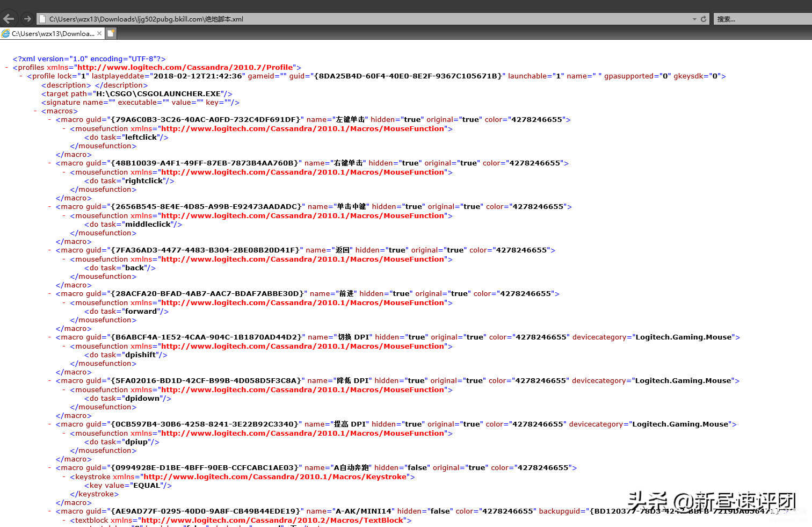Click the do task="dpishift" line
The image size is (812, 527).
[x=126, y=355]
